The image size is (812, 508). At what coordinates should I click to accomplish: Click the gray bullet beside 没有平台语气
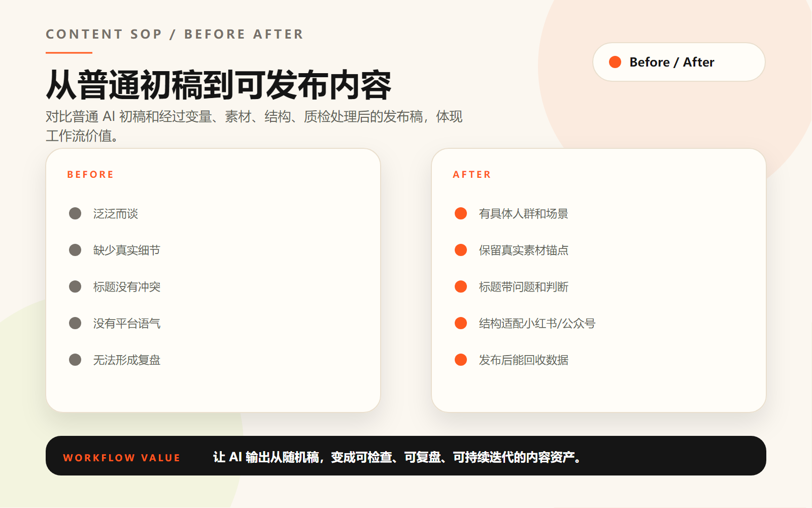point(75,323)
